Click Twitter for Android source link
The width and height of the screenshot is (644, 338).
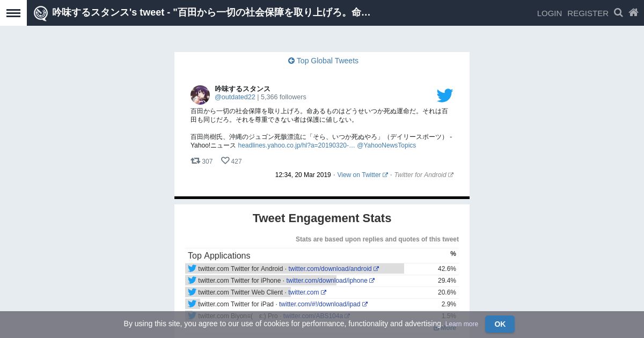[423, 175]
